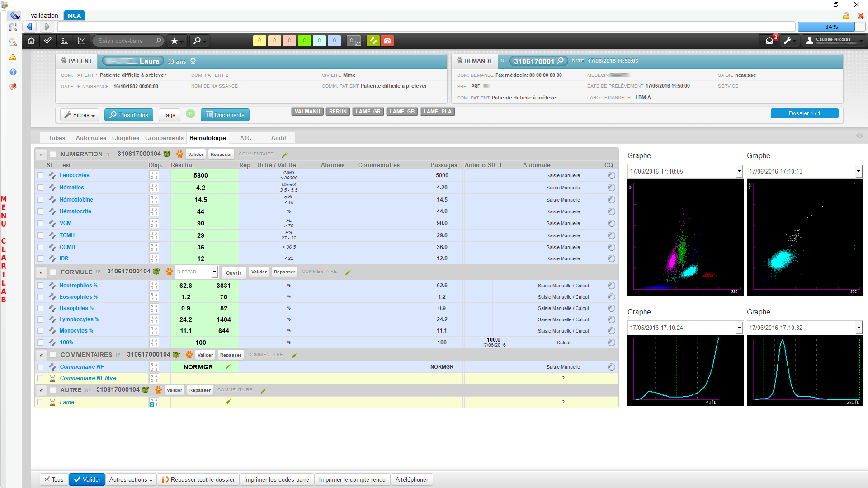Screen dimensions: 868x488
Task: Tick the FORMULE section checkbox
Action: (x=53, y=272)
